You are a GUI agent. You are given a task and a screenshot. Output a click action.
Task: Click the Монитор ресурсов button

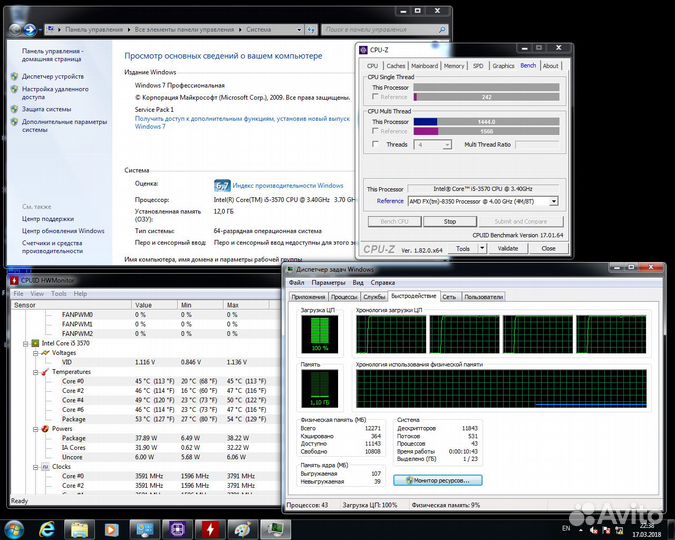point(438,480)
